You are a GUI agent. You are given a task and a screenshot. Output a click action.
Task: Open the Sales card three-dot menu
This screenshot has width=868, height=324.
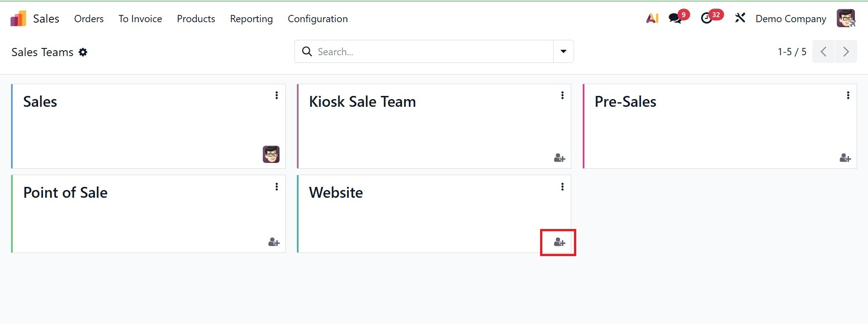pos(276,95)
